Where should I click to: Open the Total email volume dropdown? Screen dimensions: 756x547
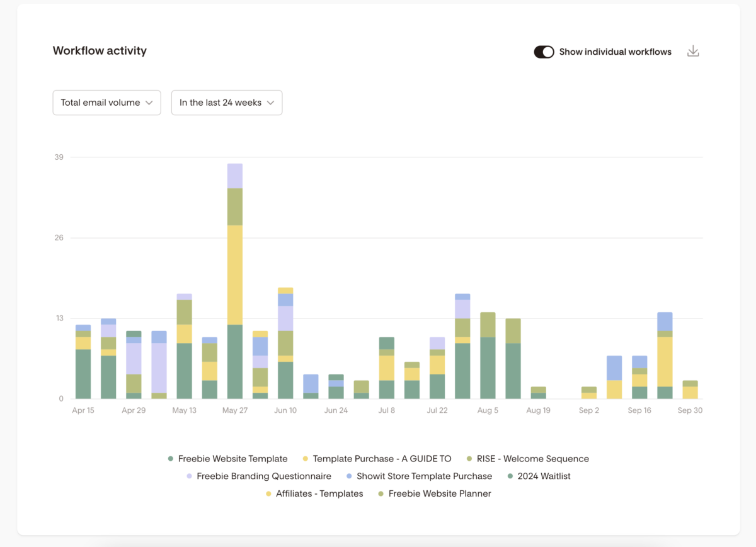pos(106,103)
